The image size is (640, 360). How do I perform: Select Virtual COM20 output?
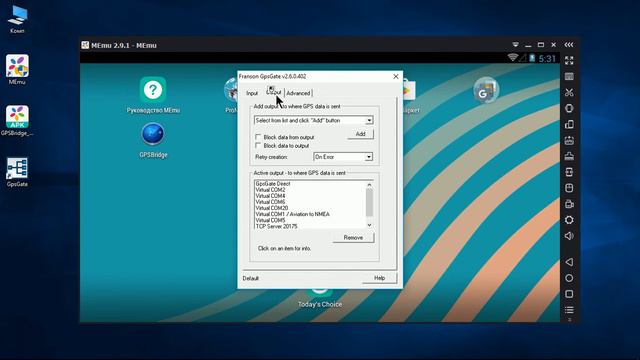click(272, 208)
